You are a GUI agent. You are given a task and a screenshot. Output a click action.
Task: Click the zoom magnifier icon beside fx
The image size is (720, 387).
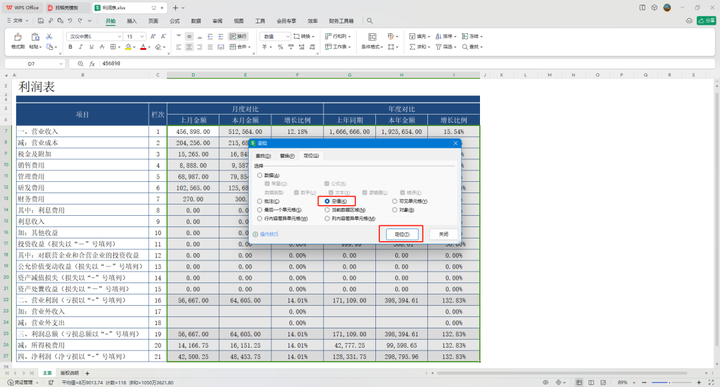click(80, 64)
